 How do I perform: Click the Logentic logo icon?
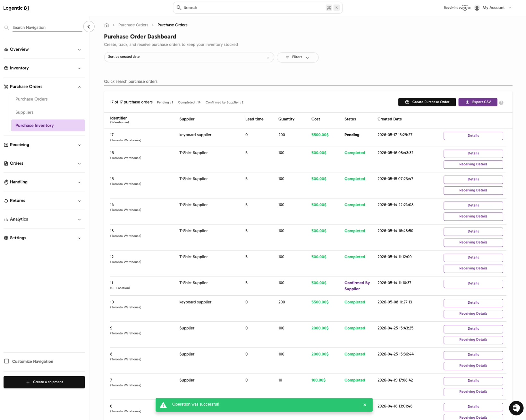coord(27,8)
